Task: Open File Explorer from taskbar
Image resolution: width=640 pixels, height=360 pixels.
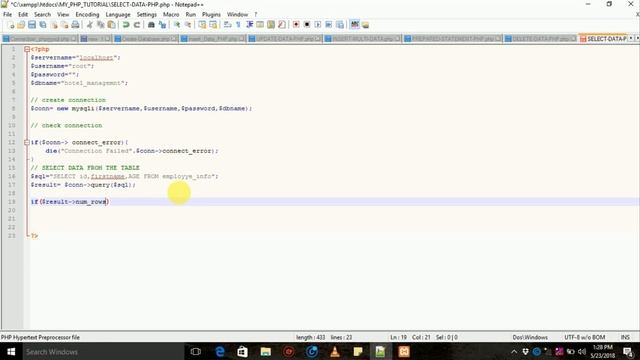Action: [x=266, y=351]
